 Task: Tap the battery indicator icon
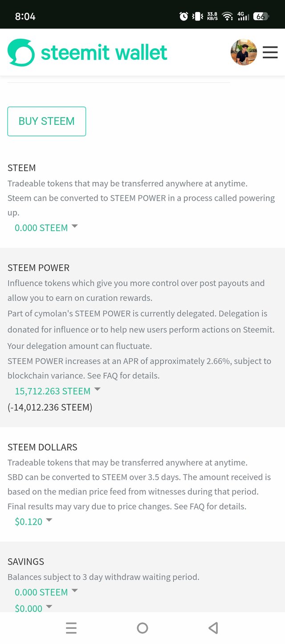coord(261,17)
